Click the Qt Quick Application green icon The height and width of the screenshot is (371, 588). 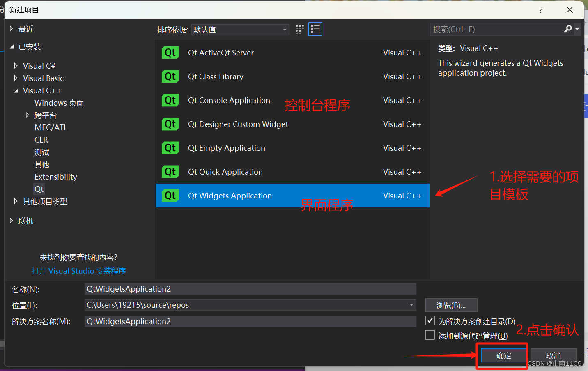pos(170,172)
